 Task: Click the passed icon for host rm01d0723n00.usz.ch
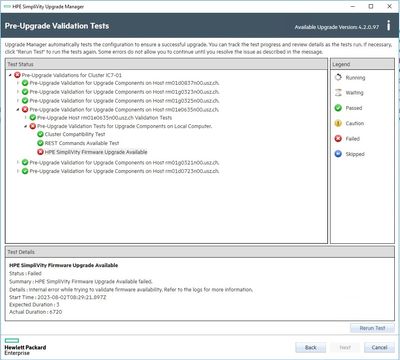click(25, 171)
